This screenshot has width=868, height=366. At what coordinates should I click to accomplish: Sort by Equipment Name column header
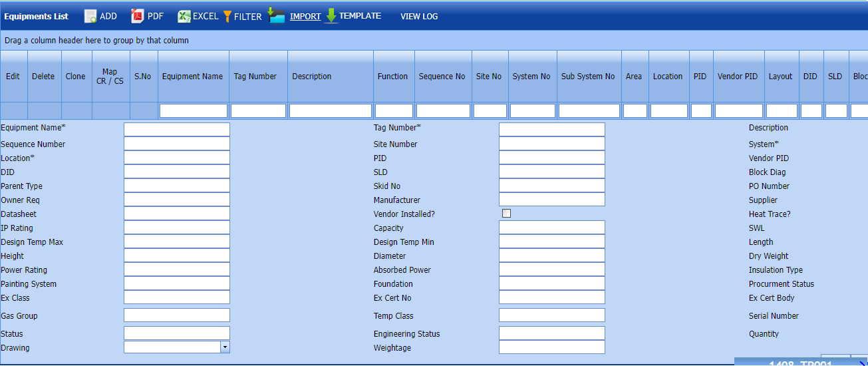[x=192, y=77]
